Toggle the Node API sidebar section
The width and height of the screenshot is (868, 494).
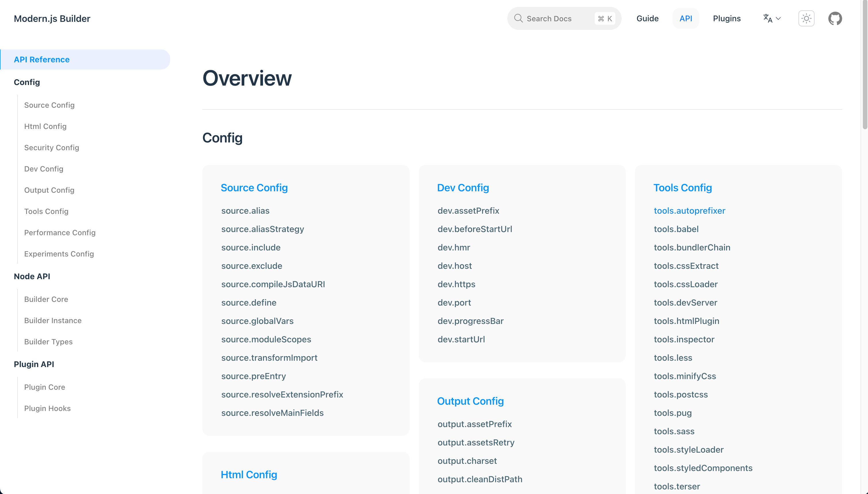coord(32,276)
